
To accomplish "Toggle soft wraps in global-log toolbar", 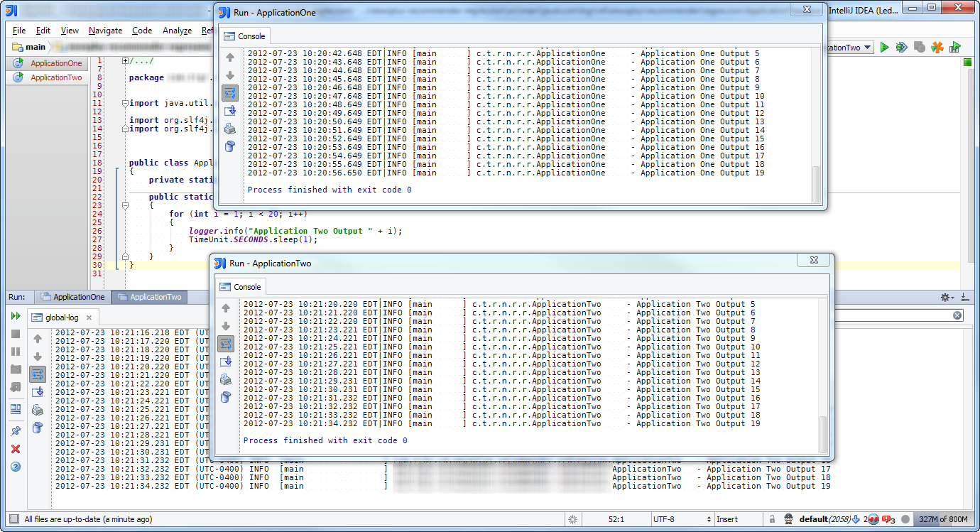I will point(38,374).
